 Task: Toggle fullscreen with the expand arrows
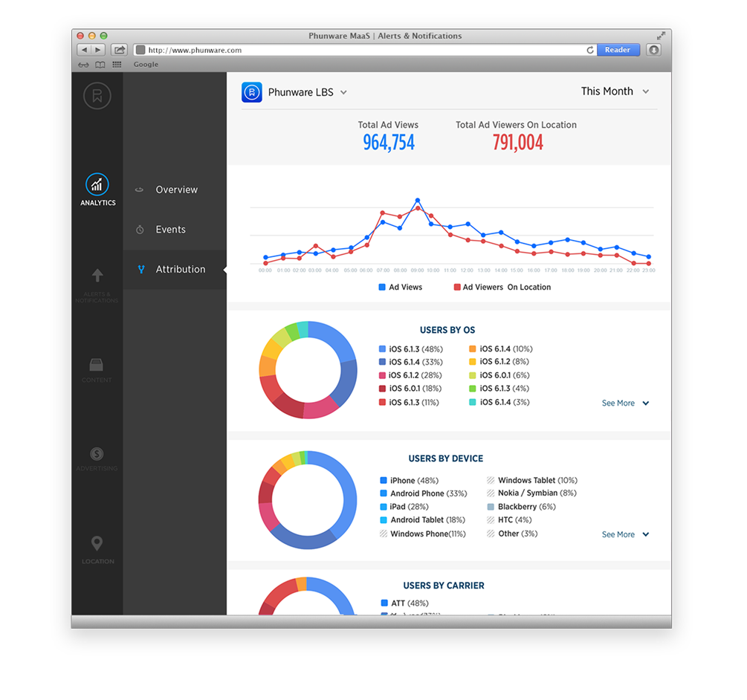pyautogui.click(x=661, y=36)
